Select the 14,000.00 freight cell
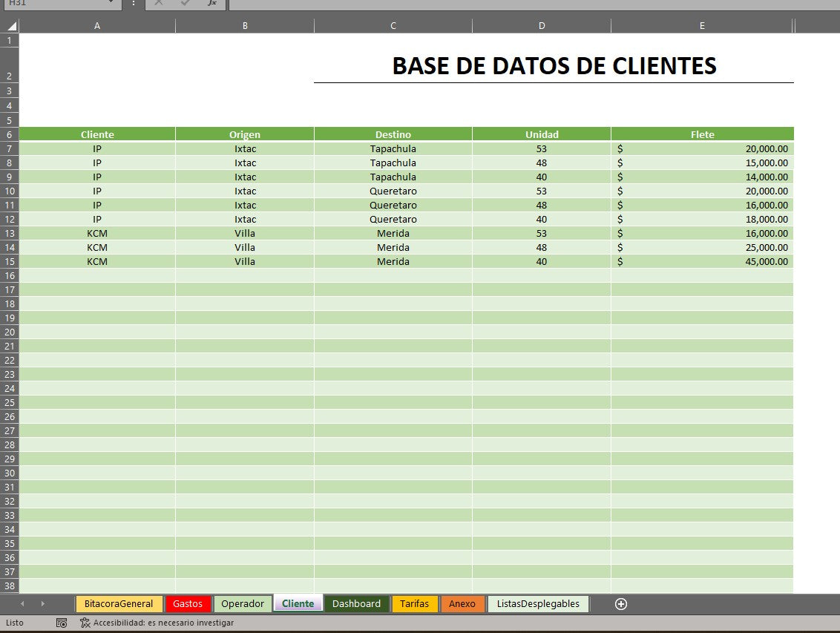Viewport: 840px width, 633px height. 702,177
